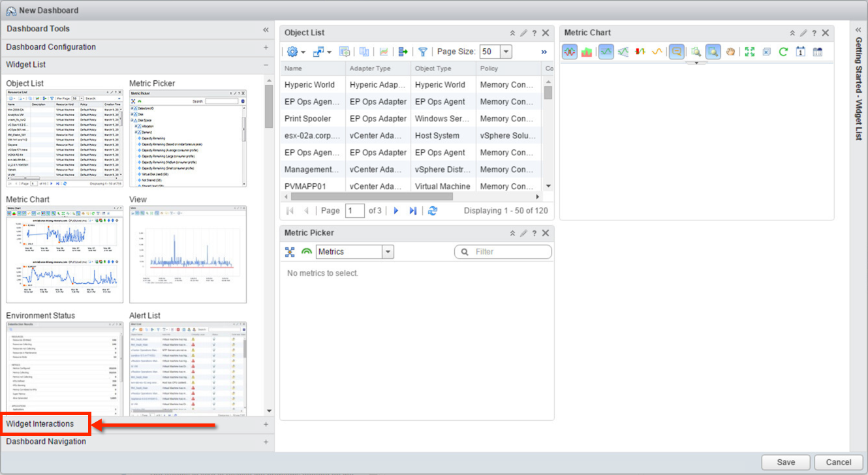Click the multi-select interaction icon in Object List
The width and height of the screenshot is (868, 475).
click(x=320, y=52)
